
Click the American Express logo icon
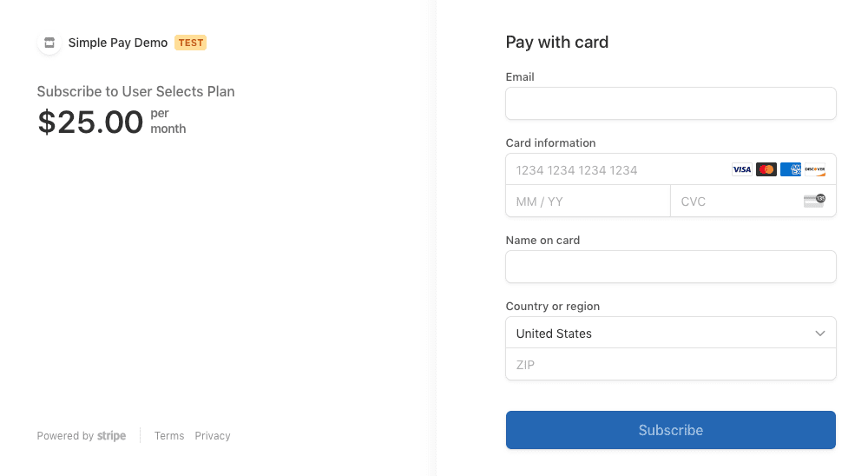click(791, 169)
